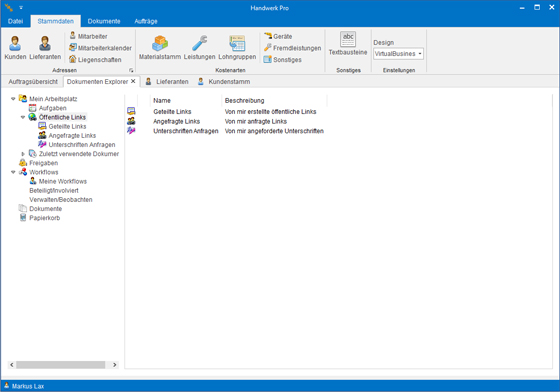Click the Markus Lax user status entry
560x392 pixels.
coord(24,386)
